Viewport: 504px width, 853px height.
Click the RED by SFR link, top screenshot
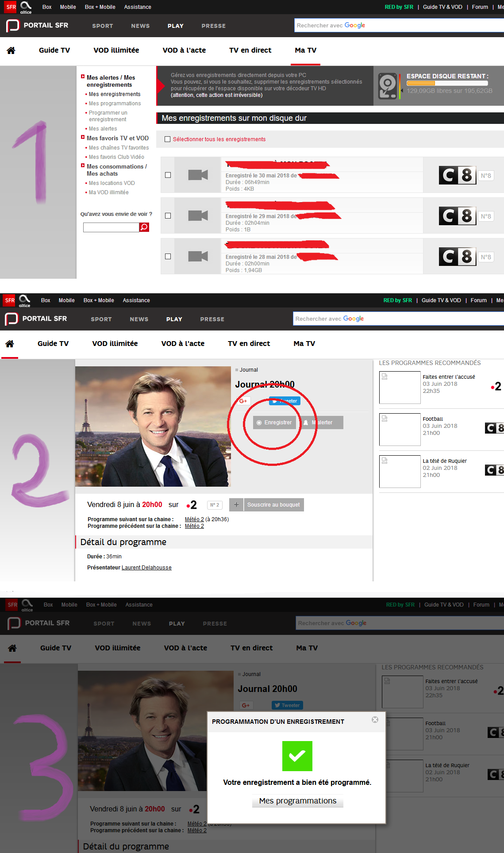coord(399,7)
